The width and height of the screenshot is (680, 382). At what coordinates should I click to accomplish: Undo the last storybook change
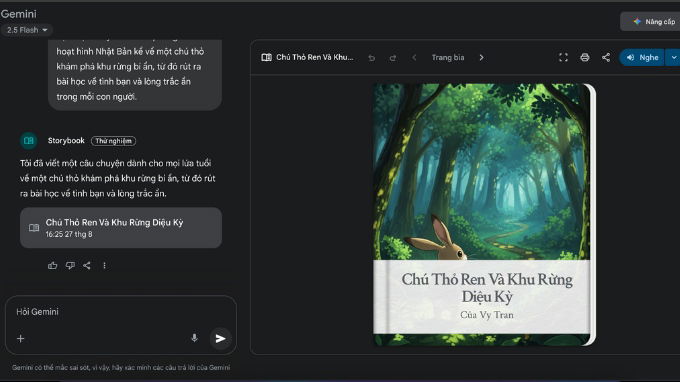click(x=372, y=58)
